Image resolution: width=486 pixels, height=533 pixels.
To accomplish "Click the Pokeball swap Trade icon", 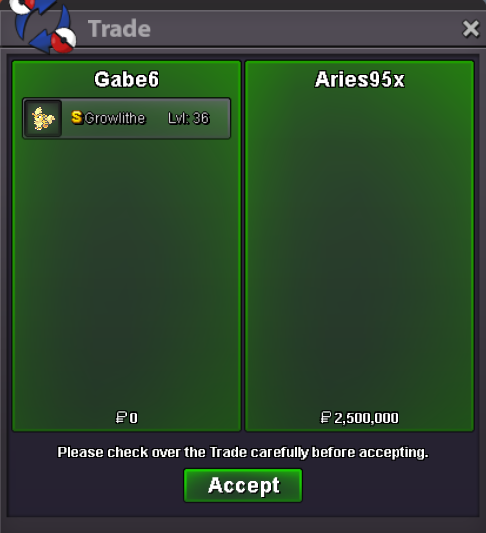I will [42, 25].
